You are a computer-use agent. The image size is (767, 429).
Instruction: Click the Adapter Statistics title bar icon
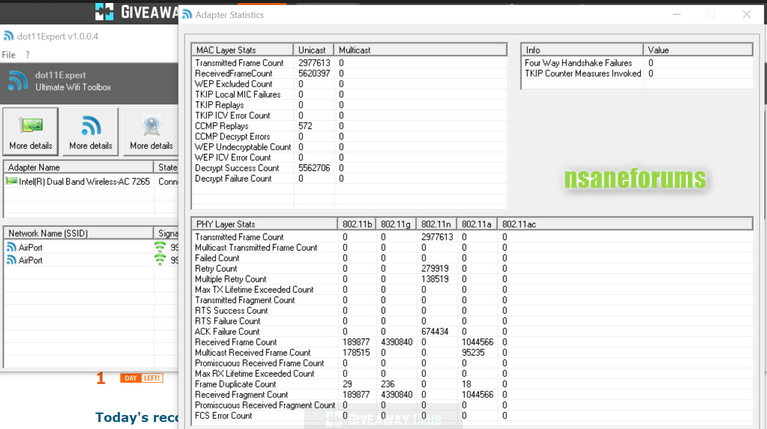tap(187, 15)
